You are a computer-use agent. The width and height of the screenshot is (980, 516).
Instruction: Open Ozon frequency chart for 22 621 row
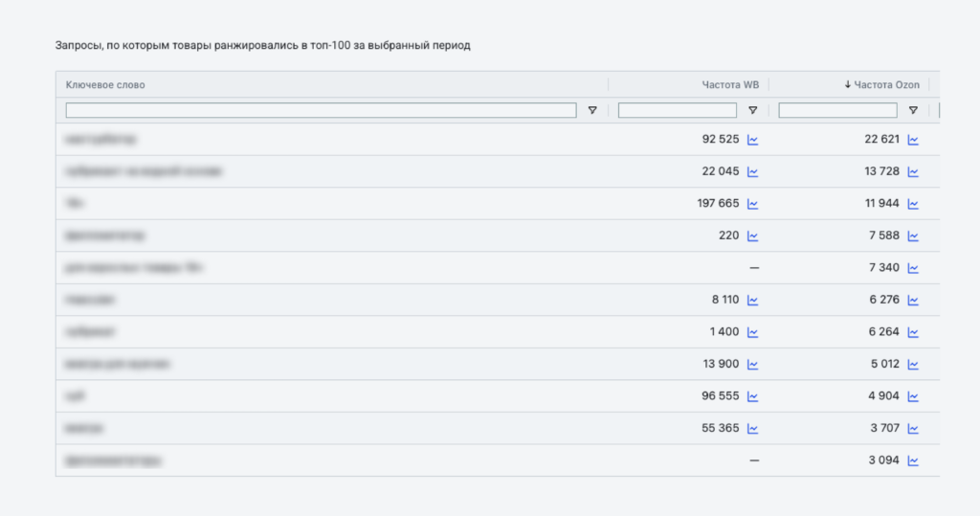coord(913,140)
